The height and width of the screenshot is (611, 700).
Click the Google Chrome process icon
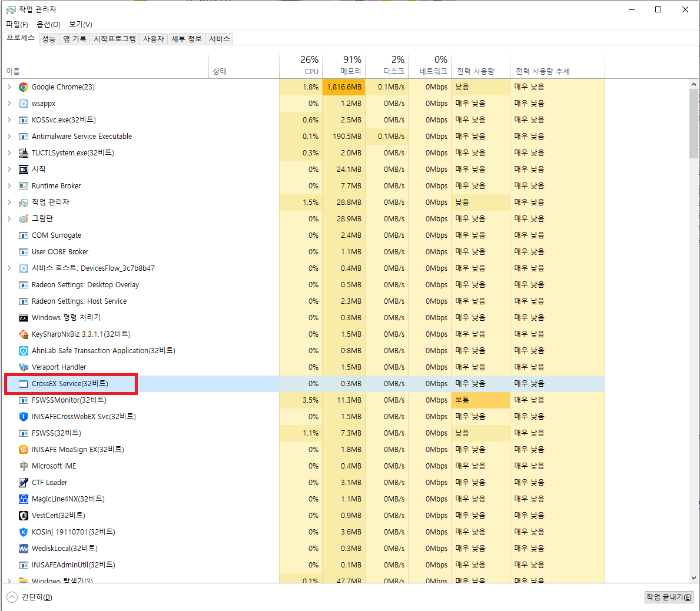point(23,87)
